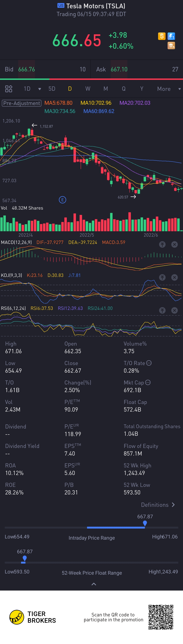Tap the KDJ(9,3,3) indicator title

(12, 275)
